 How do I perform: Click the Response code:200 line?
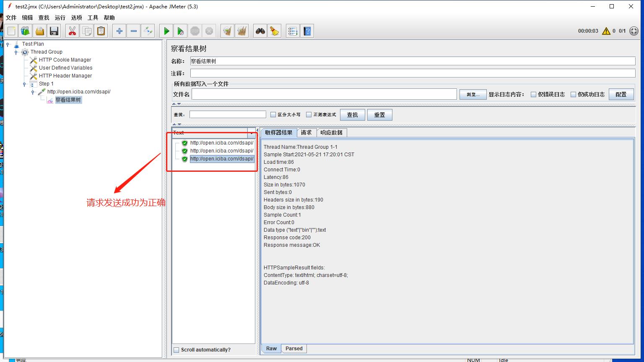tap(287, 238)
